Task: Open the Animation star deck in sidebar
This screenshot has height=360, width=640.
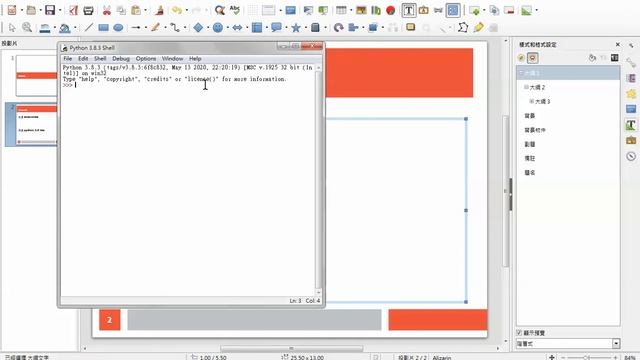Action: [631, 93]
